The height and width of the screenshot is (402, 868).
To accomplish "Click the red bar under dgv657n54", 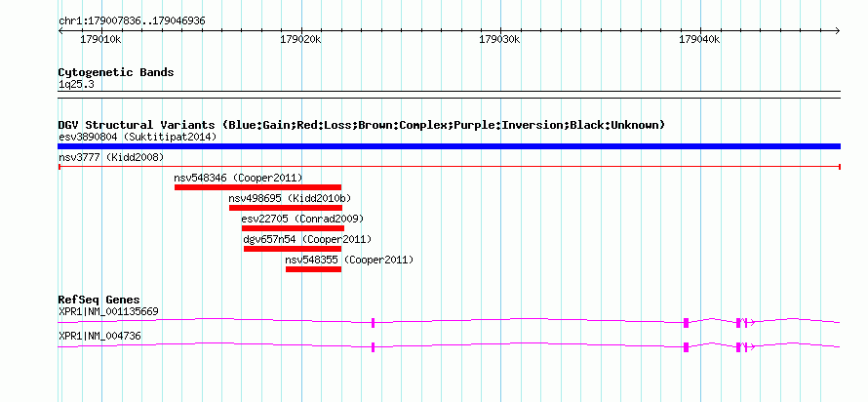I will [293, 249].
